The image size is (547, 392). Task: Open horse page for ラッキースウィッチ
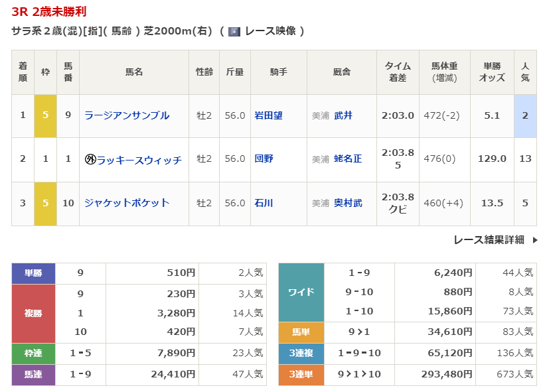click(139, 159)
